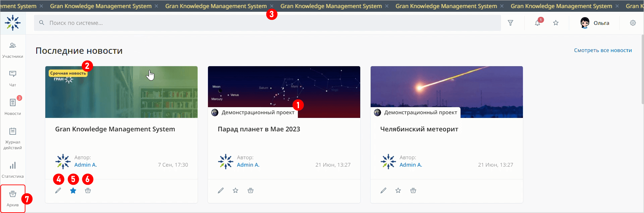Open the Статистика sidebar section
This screenshot has width=644, height=213.
pyautogui.click(x=13, y=170)
